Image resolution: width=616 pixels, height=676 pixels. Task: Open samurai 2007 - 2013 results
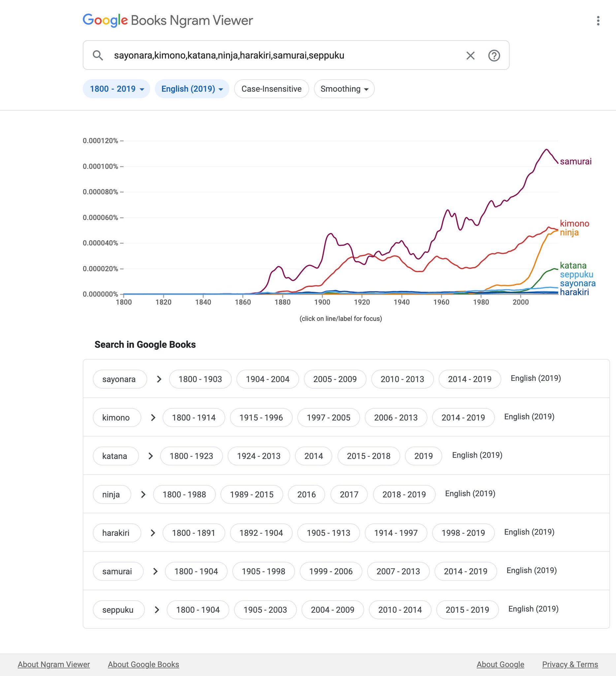(x=398, y=571)
